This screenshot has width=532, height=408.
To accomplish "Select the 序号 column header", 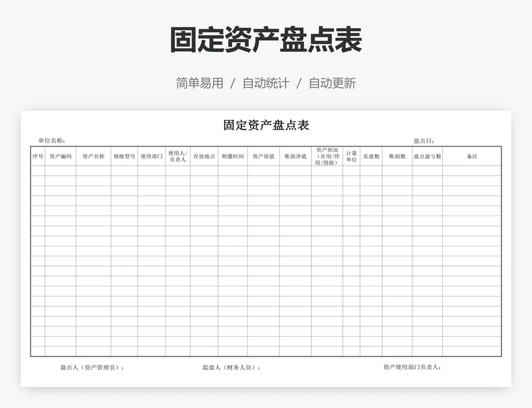I will (x=38, y=156).
